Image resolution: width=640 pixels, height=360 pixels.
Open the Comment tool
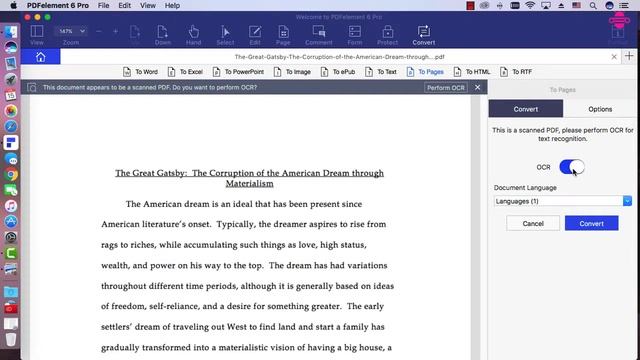pos(319,35)
